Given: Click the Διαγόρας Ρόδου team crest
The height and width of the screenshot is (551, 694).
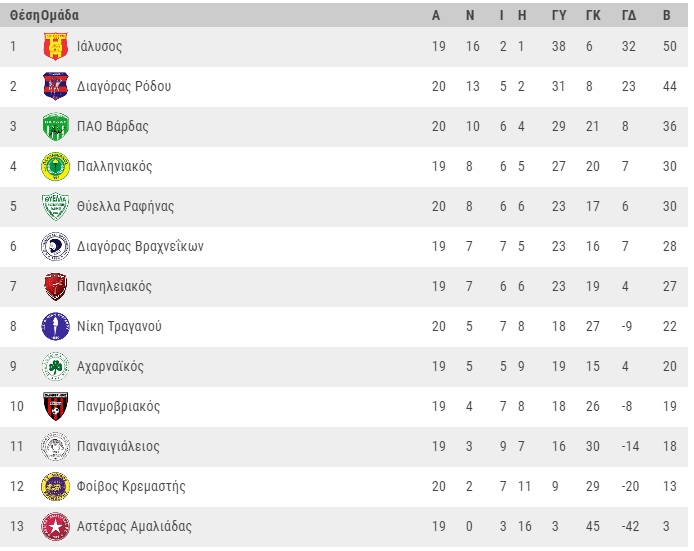Looking at the screenshot, I should coord(55,87).
